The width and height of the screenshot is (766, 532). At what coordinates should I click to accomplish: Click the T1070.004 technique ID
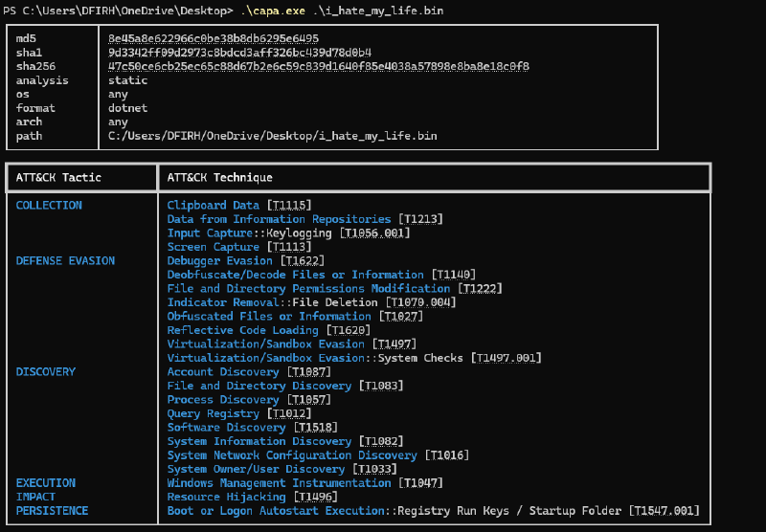coord(420,302)
